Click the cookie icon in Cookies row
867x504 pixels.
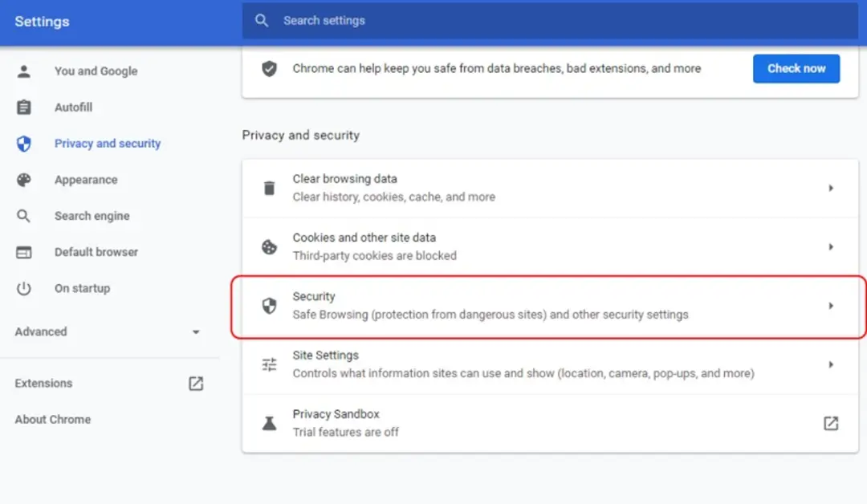coord(269,247)
